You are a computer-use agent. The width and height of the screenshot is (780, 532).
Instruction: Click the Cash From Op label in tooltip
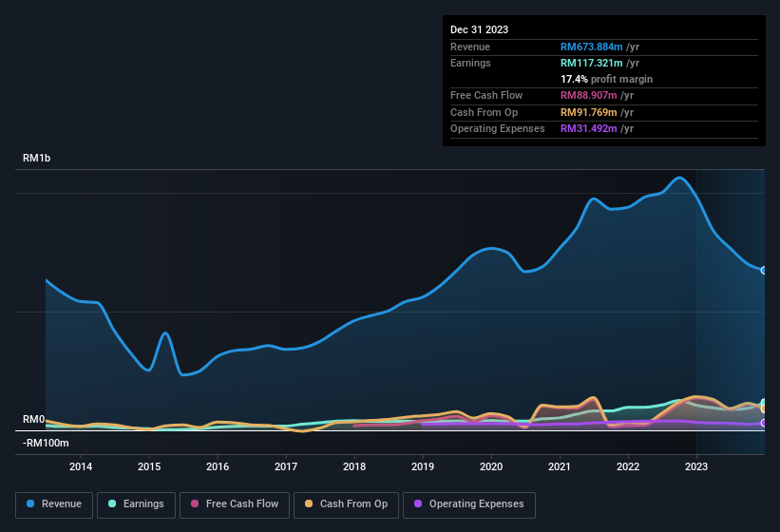click(x=484, y=112)
